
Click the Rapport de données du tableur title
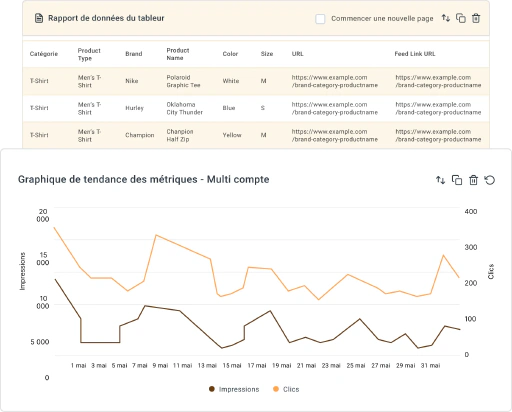106,18
